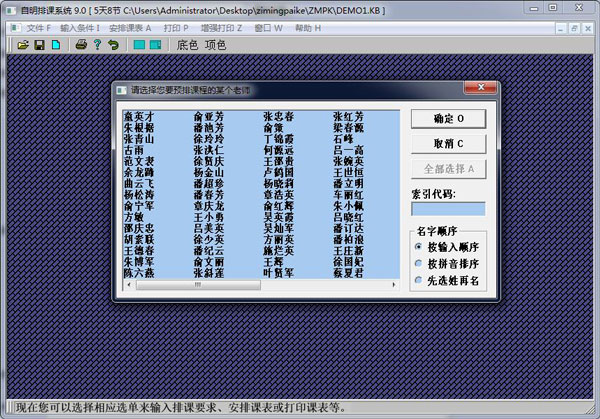The width and height of the screenshot is (600, 419).
Task: Open the 文件 F menu
Action: pyautogui.click(x=38, y=27)
